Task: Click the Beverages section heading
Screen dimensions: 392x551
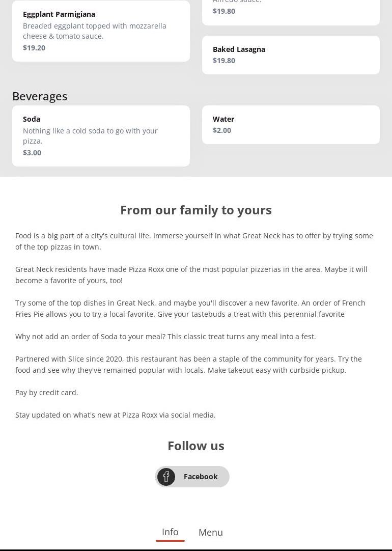Action: point(40,96)
